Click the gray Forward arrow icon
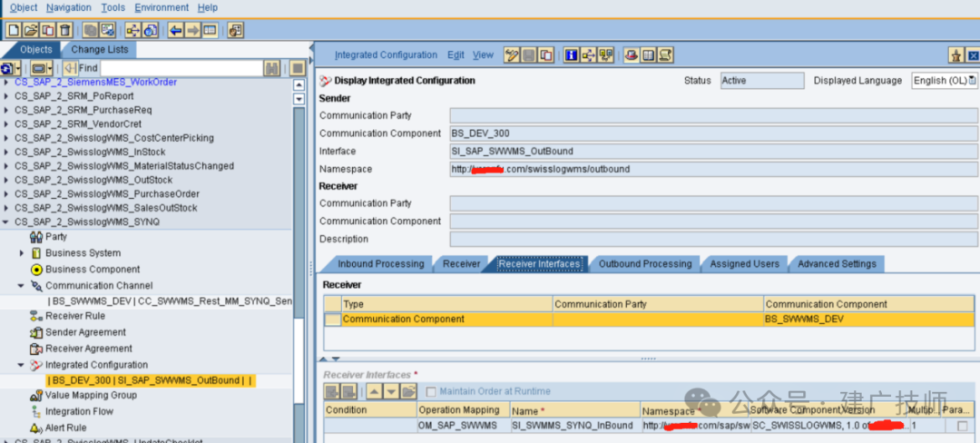Image resolution: width=980 pixels, height=443 pixels. click(x=192, y=29)
